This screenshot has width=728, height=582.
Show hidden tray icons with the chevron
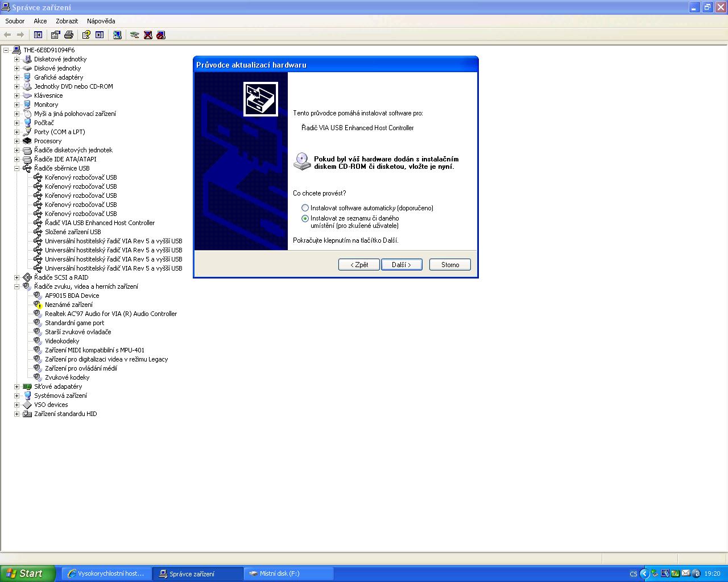(x=644, y=573)
